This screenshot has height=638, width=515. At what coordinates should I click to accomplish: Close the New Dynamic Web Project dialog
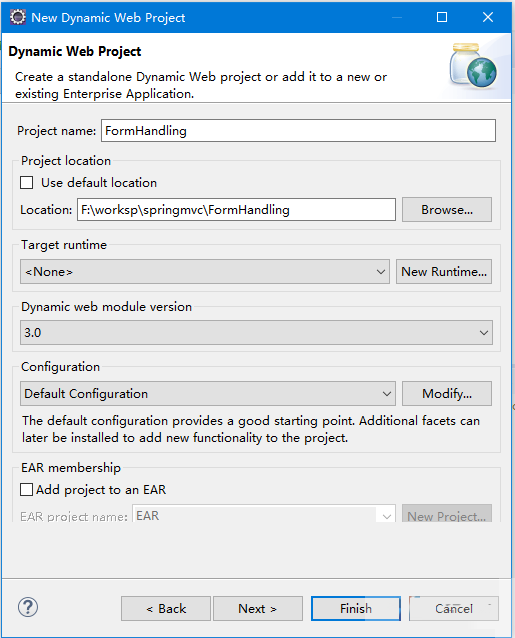(488, 17)
